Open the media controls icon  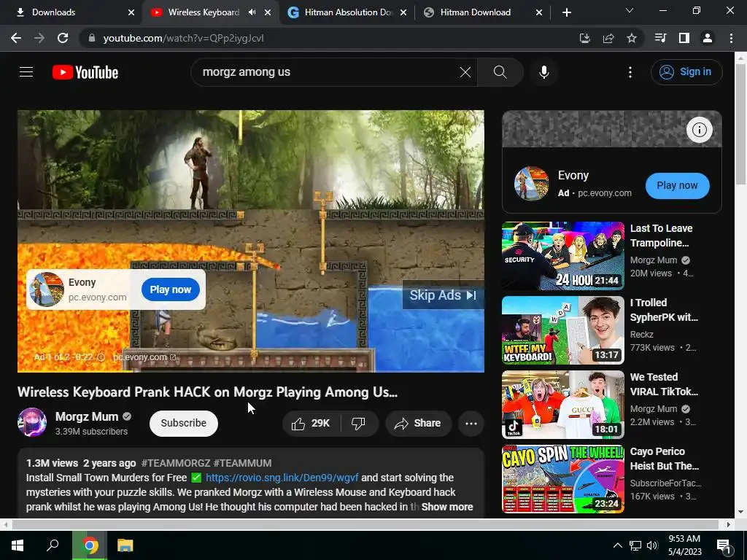point(660,38)
